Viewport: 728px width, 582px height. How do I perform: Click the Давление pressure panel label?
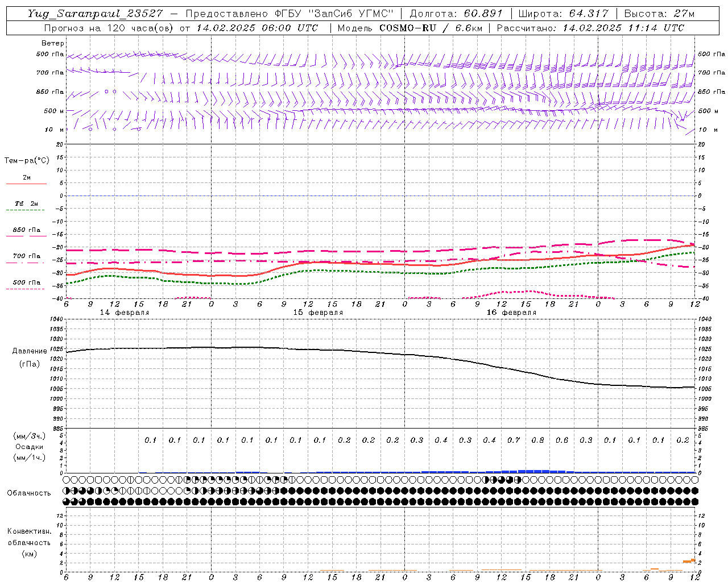click(x=30, y=351)
